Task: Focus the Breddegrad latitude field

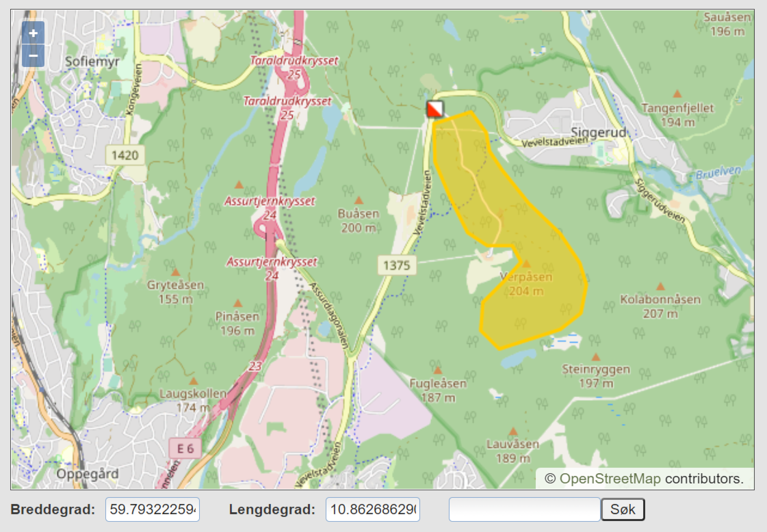Action: pos(152,509)
